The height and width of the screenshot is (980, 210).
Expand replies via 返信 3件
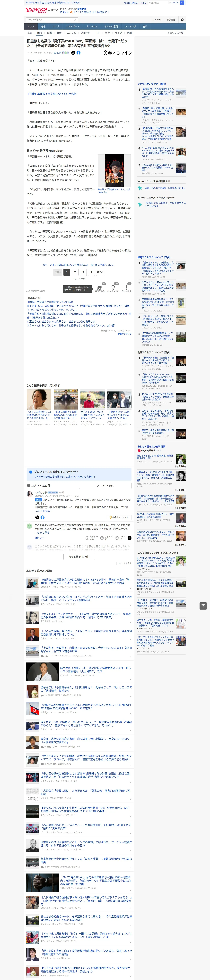[x=39, y=538]
